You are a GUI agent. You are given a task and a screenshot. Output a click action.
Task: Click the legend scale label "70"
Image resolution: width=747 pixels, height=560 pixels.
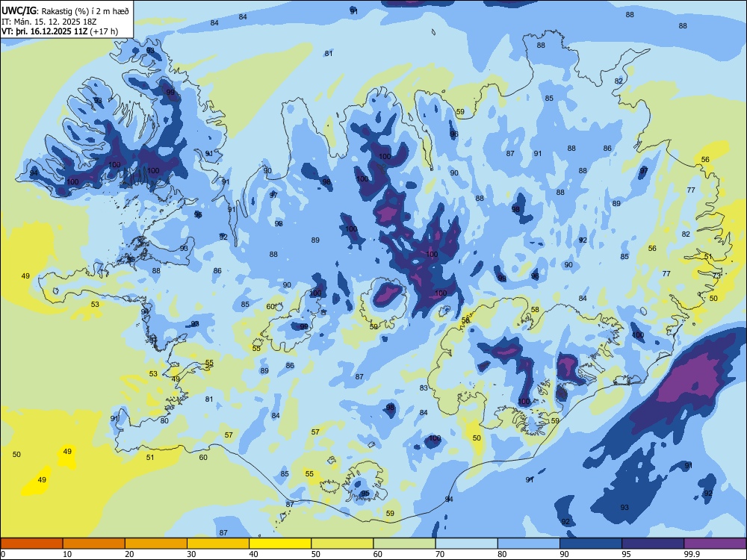[x=440, y=554]
